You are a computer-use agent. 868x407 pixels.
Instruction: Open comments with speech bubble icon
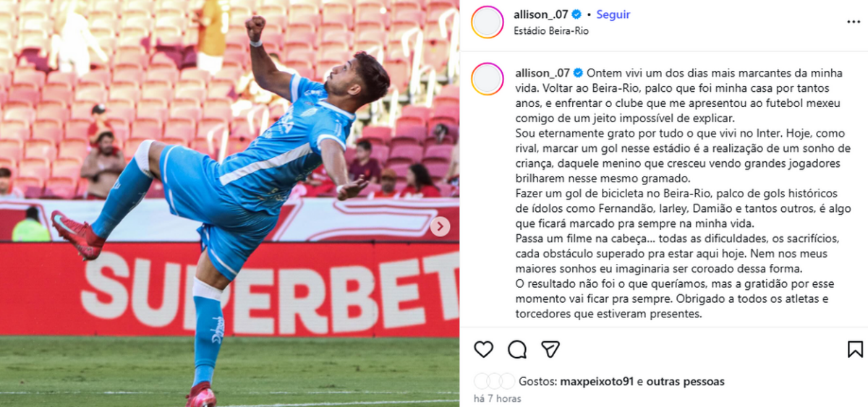(517, 349)
